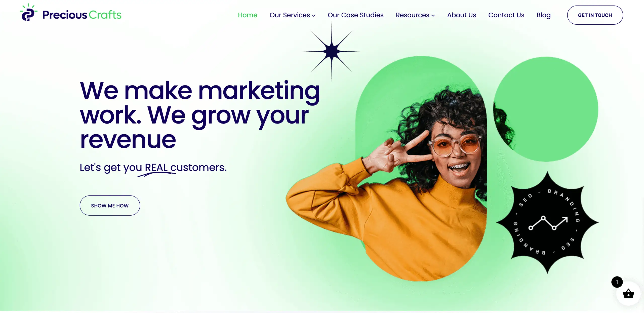Click the dark star burst decoration

tap(332, 51)
